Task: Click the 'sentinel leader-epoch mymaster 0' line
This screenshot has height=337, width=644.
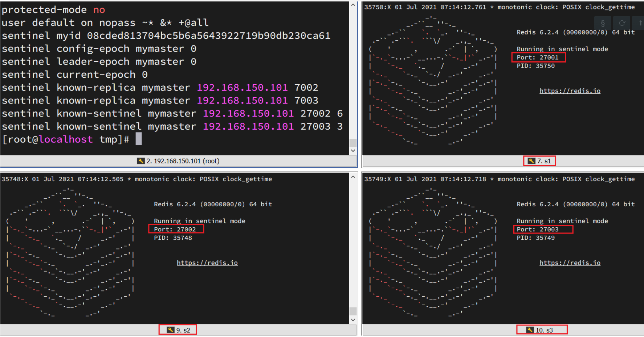Action: point(99,62)
